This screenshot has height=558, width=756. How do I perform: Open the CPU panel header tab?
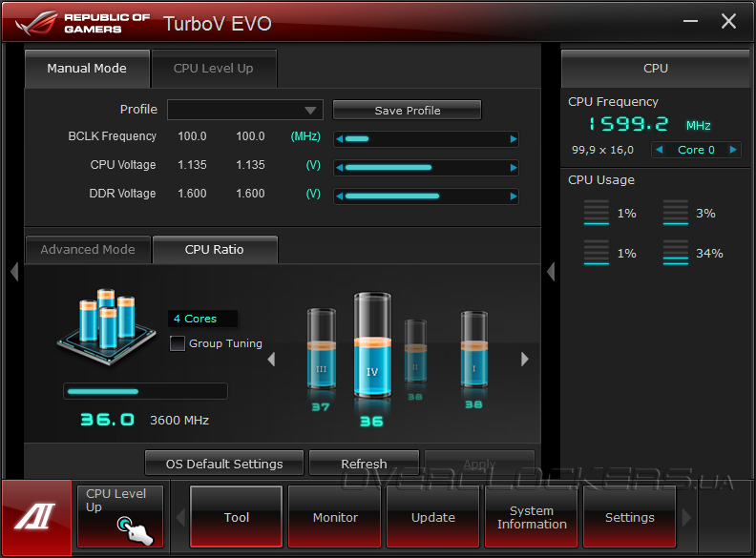656,69
